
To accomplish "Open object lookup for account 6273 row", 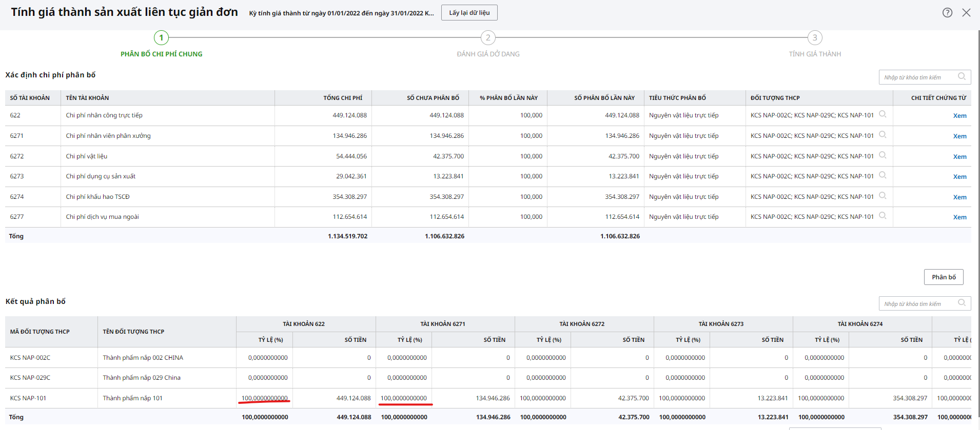I will point(883,175).
